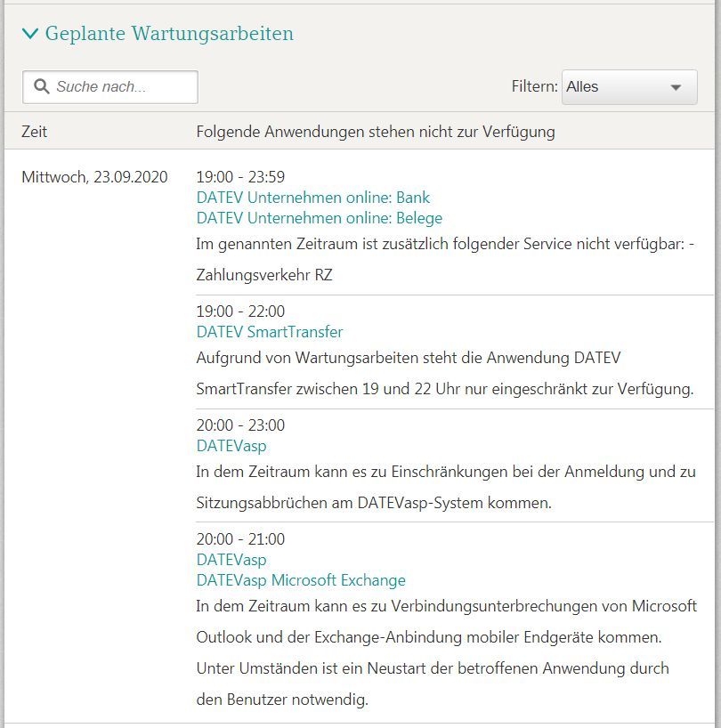Select the DATEV SmartTransfer link
This screenshot has width=721, height=728.
269,331
